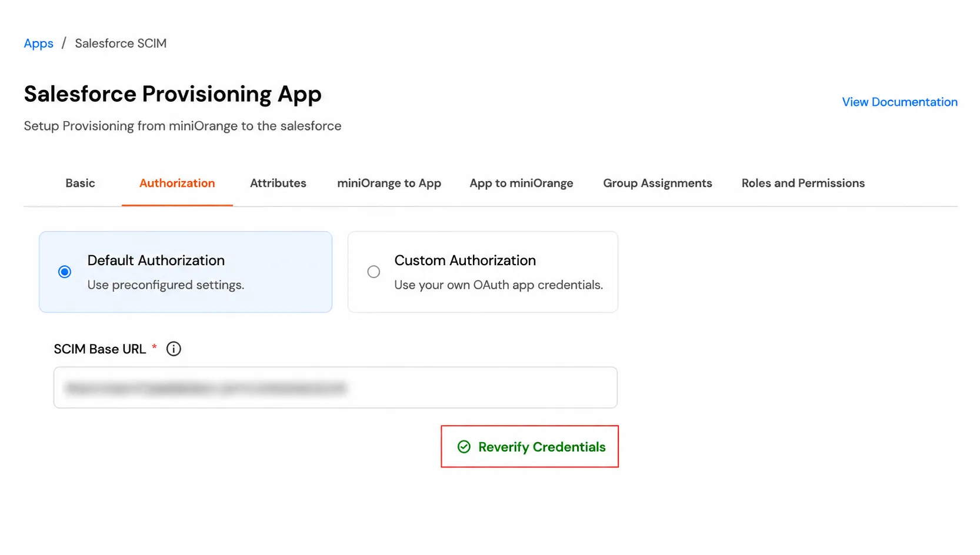Go back to Apps via breadcrumb
The height and width of the screenshot is (555, 980).
pos(39,44)
